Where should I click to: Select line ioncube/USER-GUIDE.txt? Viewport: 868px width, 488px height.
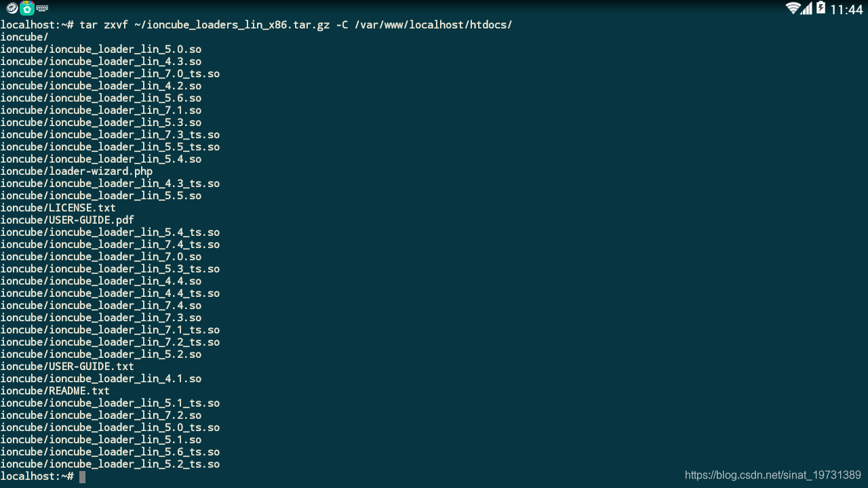(67, 367)
